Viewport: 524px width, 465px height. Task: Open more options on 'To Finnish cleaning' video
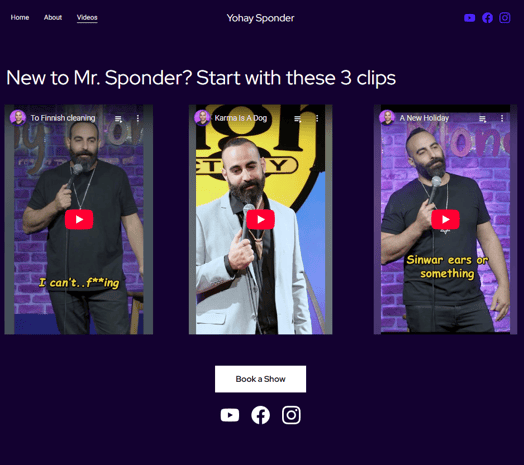pyautogui.click(x=138, y=118)
